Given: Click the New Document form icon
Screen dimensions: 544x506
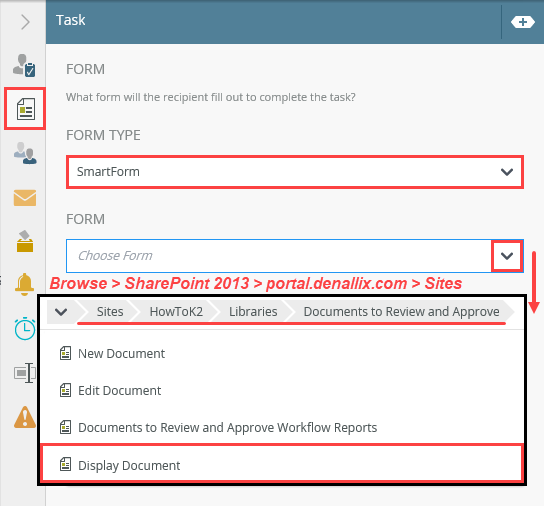Looking at the screenshot, I should point(65,353).
